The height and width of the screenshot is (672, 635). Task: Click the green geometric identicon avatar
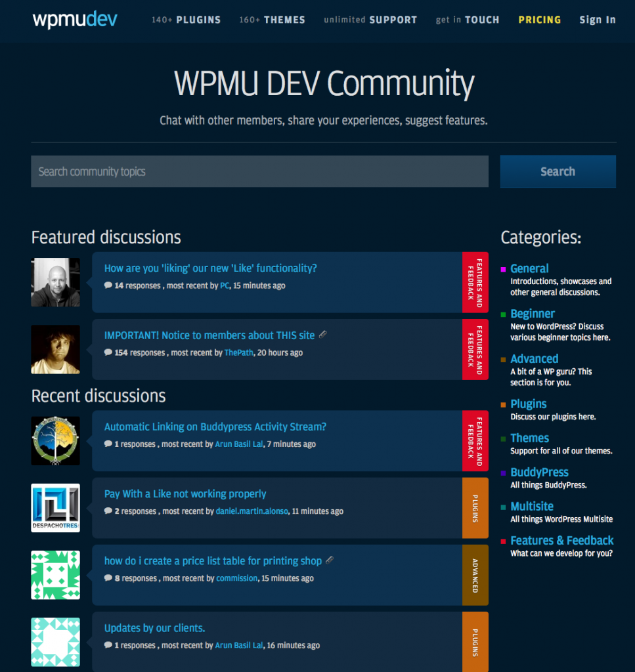point(55,575)
